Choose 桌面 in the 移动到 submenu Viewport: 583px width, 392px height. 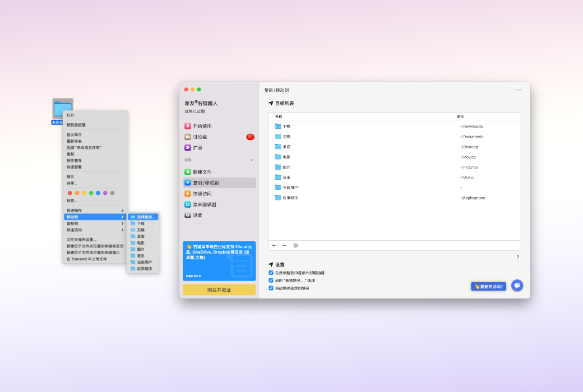click(143, 236)
